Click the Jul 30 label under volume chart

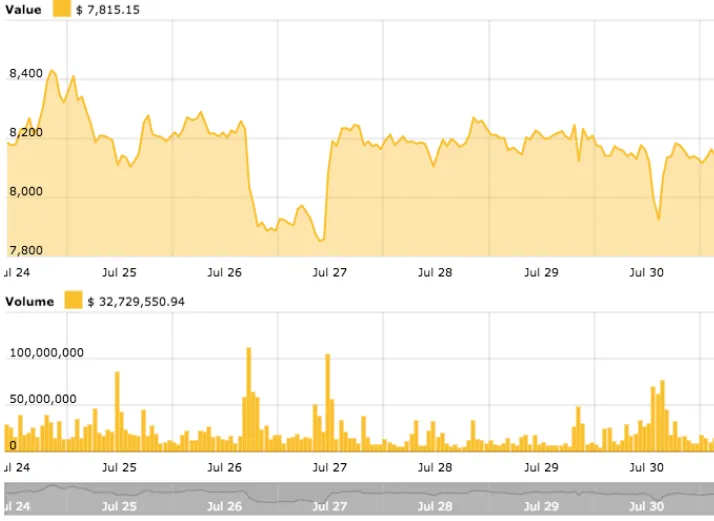click(x=647, y=467)
